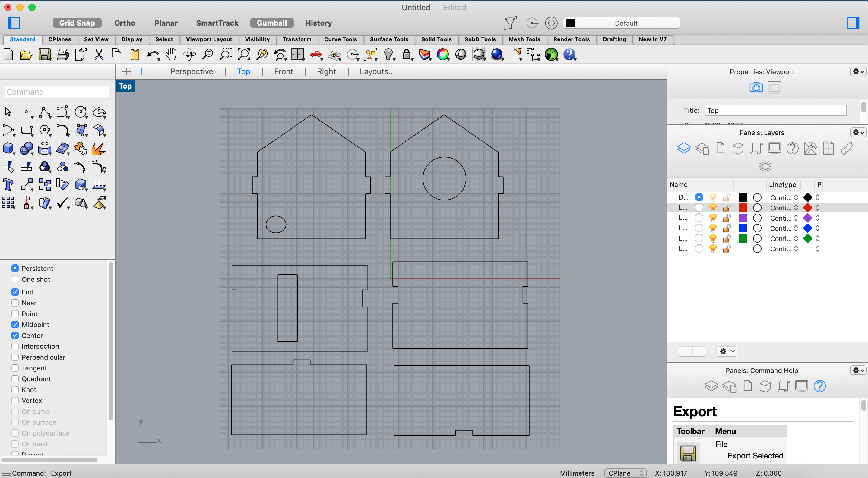Switch to the Perspective viewport tab
Viewport: 868px width, 478px height.
tap(192, 71)
